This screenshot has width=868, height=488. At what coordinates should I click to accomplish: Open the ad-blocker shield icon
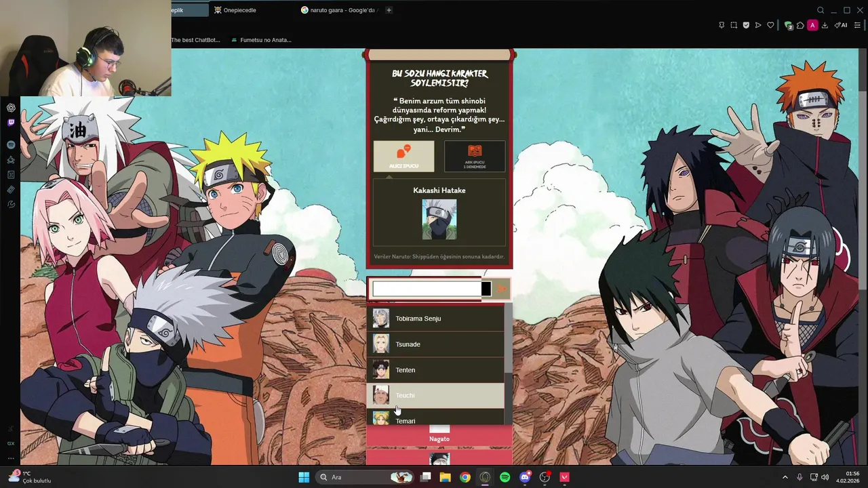pos(746,25)
